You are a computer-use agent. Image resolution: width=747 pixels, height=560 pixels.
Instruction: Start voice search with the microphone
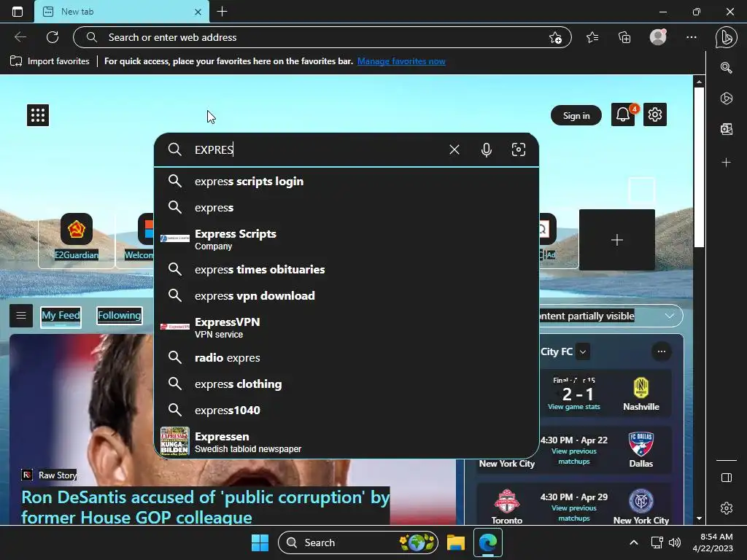[486, 150]
